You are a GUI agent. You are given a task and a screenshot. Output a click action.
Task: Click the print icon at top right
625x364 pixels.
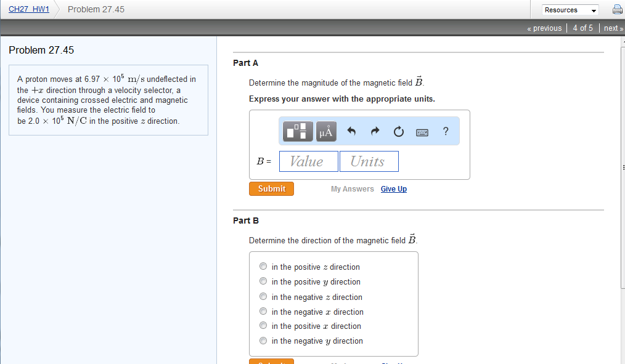click(617, 9)
